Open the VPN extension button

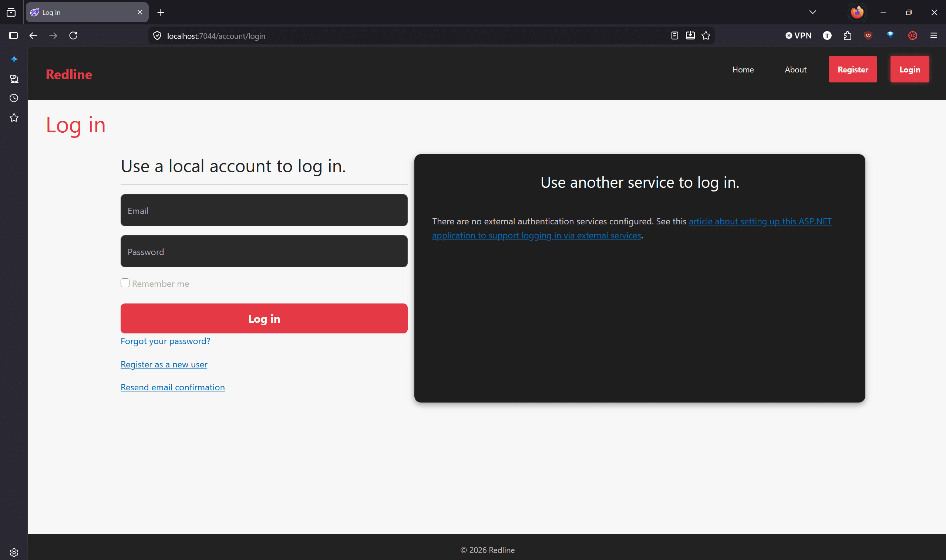[x=798, y=35]
